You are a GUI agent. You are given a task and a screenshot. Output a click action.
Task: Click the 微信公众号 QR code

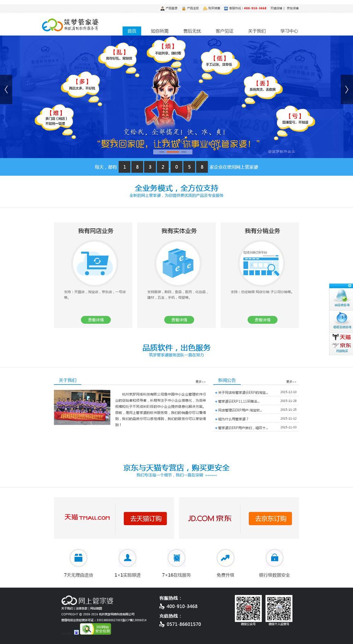[x=248, y=608]
